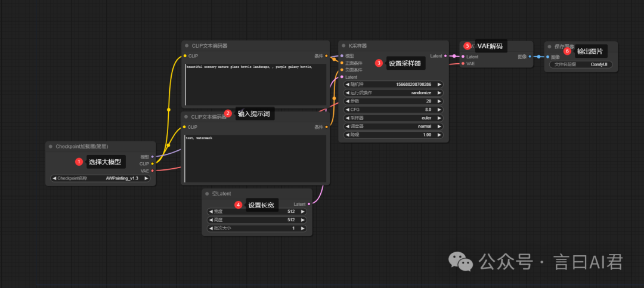The image size is (644, 288).
Task: Click the 文件名前缀 ComfyUI field
Action: (x=581, y=64)
